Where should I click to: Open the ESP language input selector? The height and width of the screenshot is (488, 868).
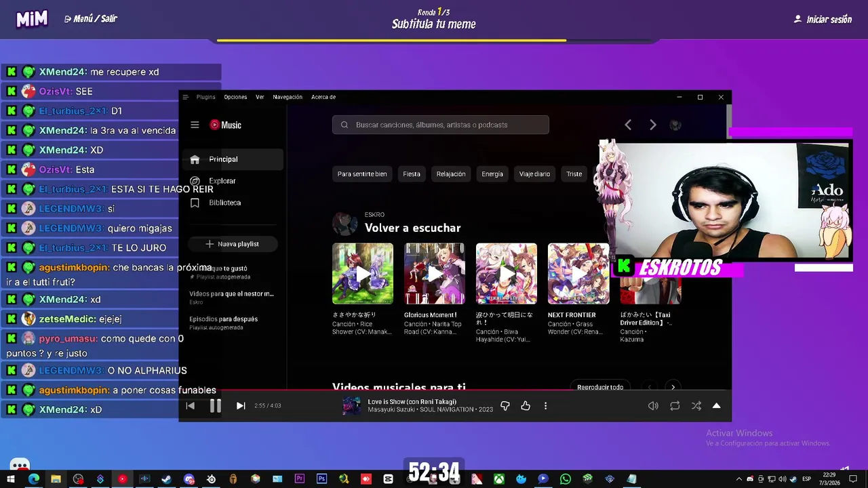pyautogui.click(x=807, y=479)
